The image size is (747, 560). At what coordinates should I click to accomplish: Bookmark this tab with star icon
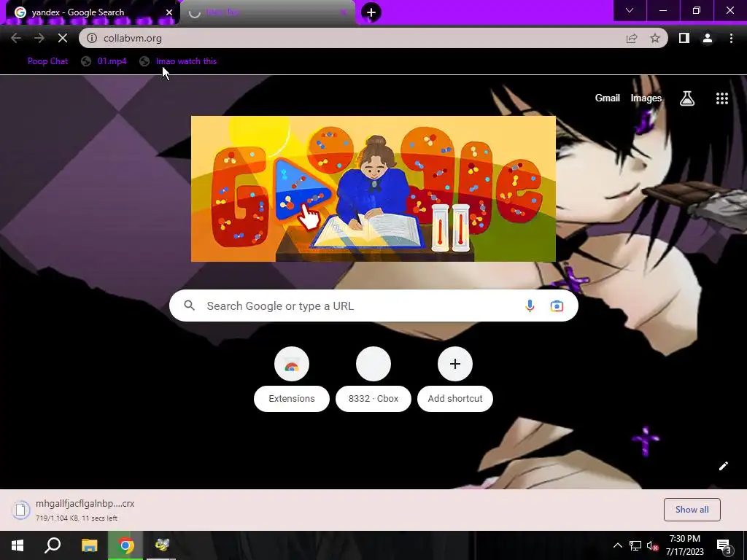[655, 38]
